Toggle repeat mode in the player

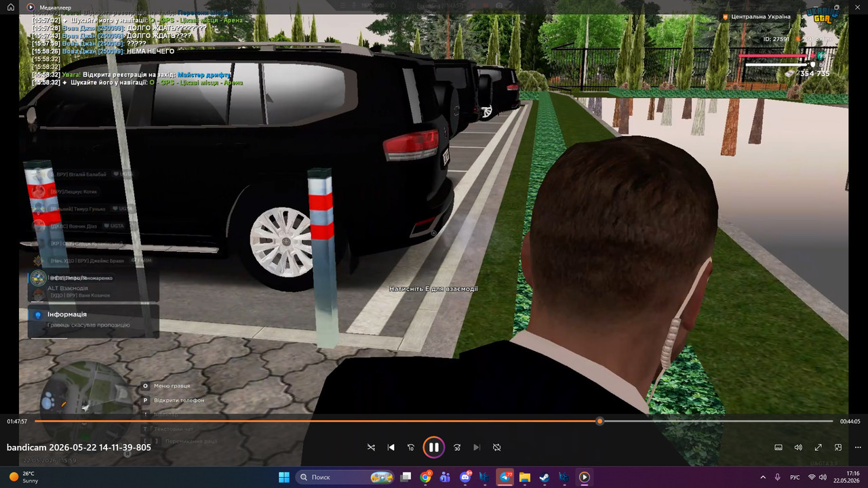pos(496,447)
